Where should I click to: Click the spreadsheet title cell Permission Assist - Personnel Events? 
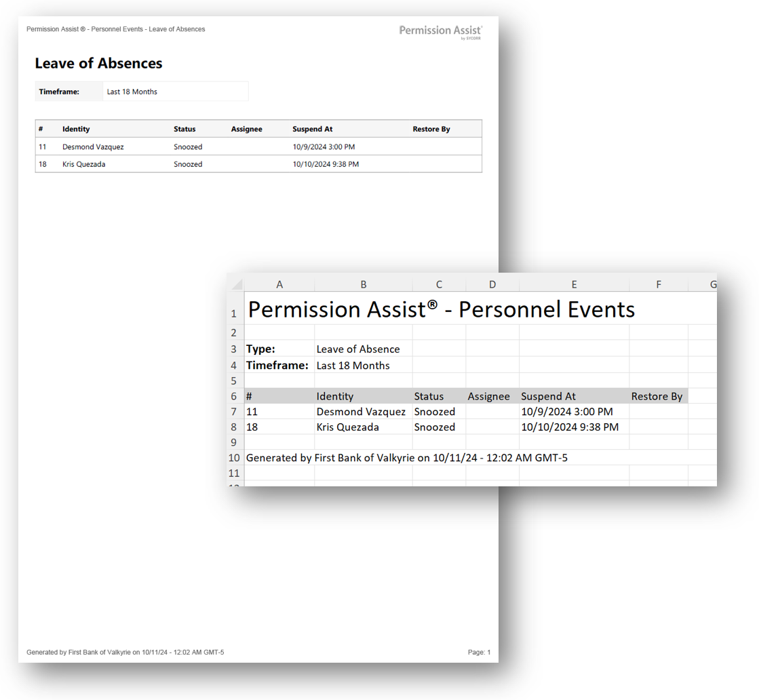(441, 309)
